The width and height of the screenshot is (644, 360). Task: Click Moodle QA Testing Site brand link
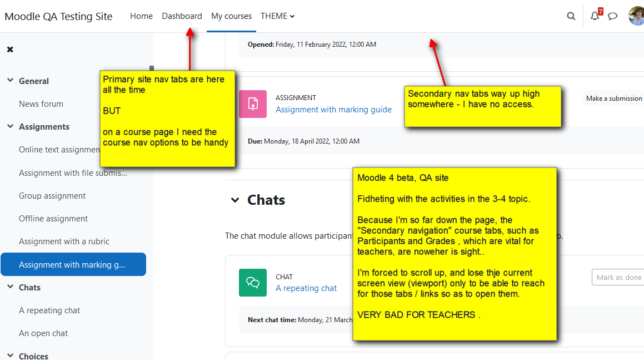coord(58,17)
